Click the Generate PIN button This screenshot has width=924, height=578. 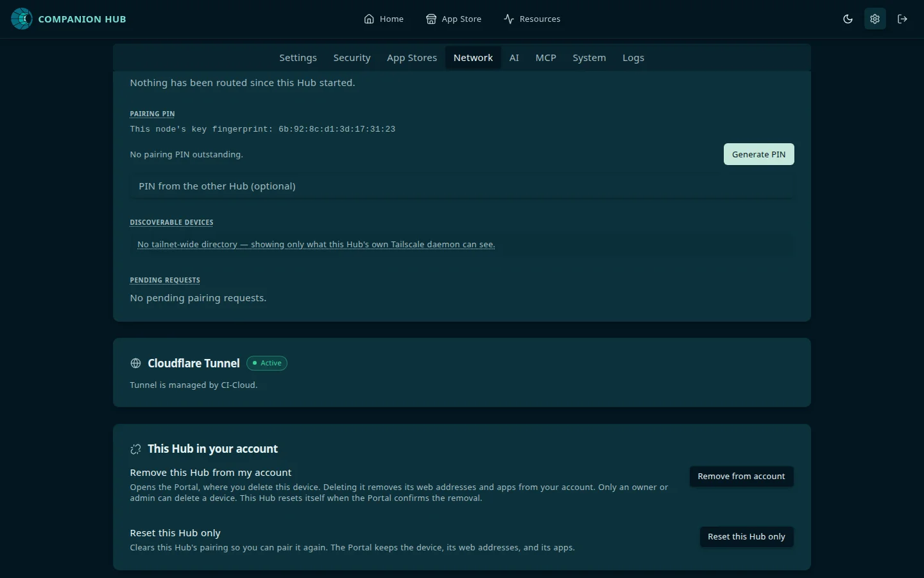point(759,154)
